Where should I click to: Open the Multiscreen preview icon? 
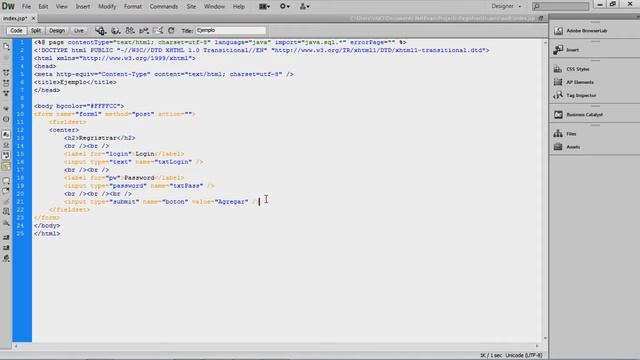[100, 31]
